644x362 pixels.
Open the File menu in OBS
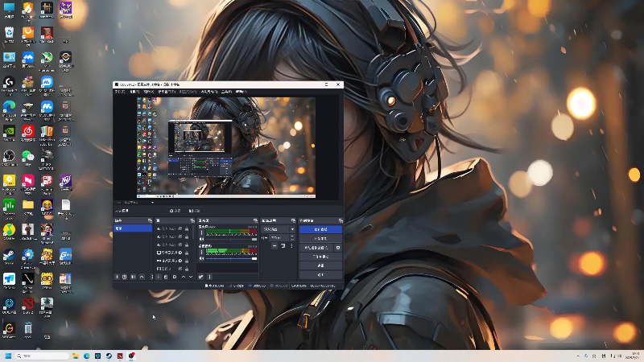coord(119,92)
